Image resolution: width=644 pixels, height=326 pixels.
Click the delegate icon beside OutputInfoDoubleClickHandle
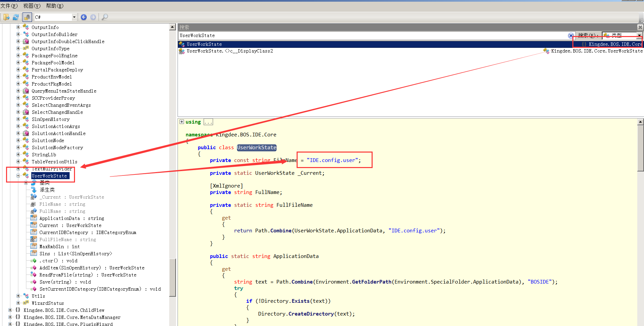tap(26, 41)
